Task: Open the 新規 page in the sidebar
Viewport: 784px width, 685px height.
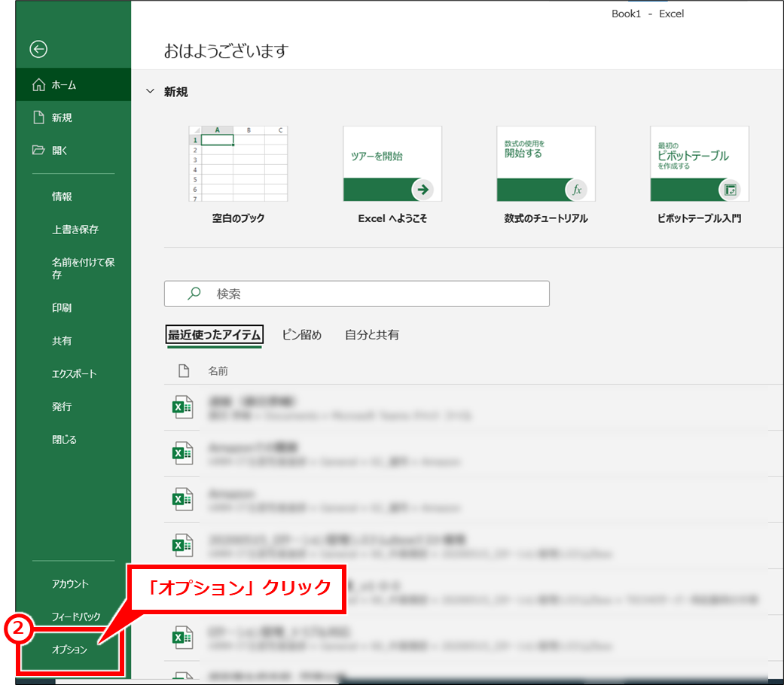Action: point(73,117)
